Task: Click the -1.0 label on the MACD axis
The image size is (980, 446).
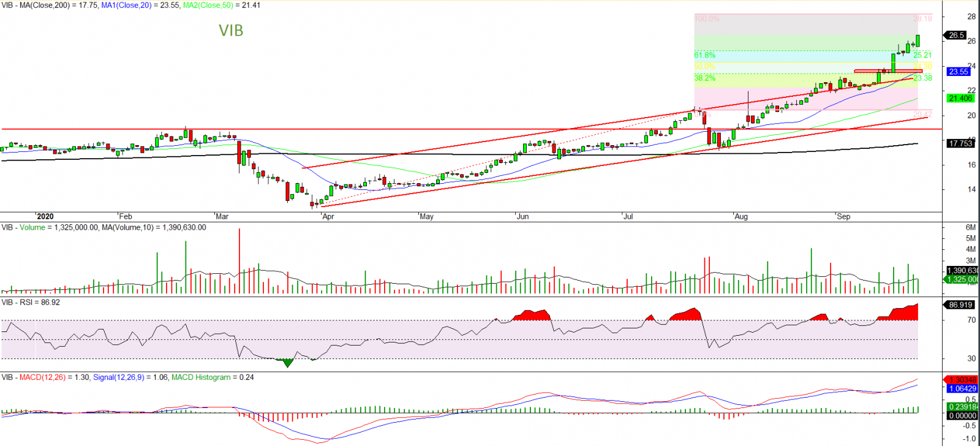Action: 970,439
